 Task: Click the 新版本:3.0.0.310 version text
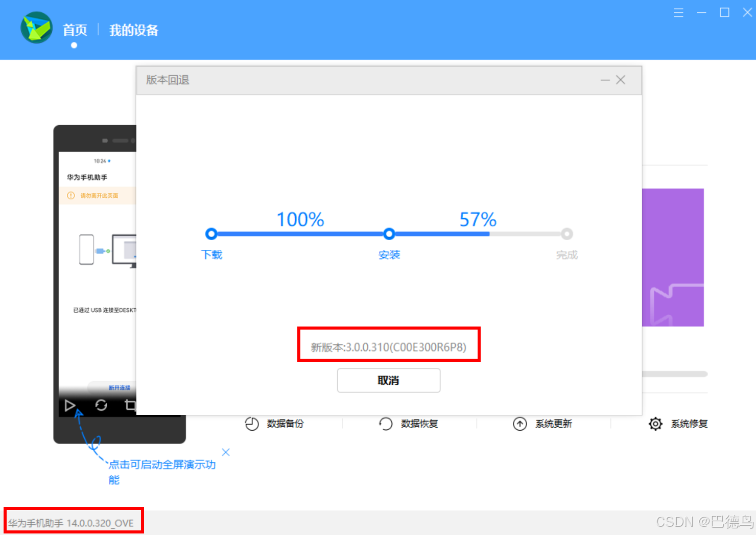pyautogui.click(x=389, y=347)
